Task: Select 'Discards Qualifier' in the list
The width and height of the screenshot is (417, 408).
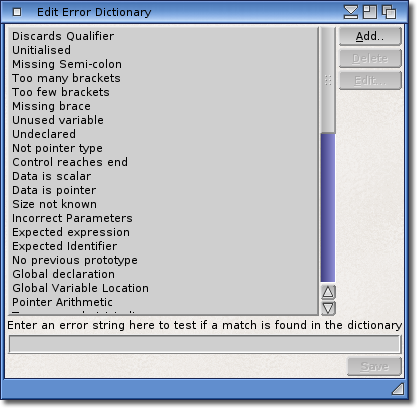Action: [x=162, y=36]
